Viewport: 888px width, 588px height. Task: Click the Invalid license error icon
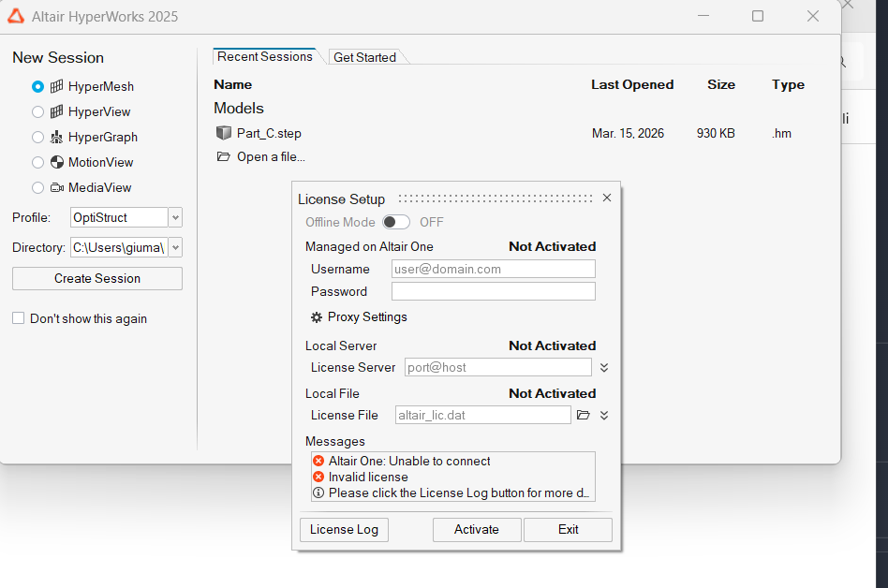(x=318, y=477)
